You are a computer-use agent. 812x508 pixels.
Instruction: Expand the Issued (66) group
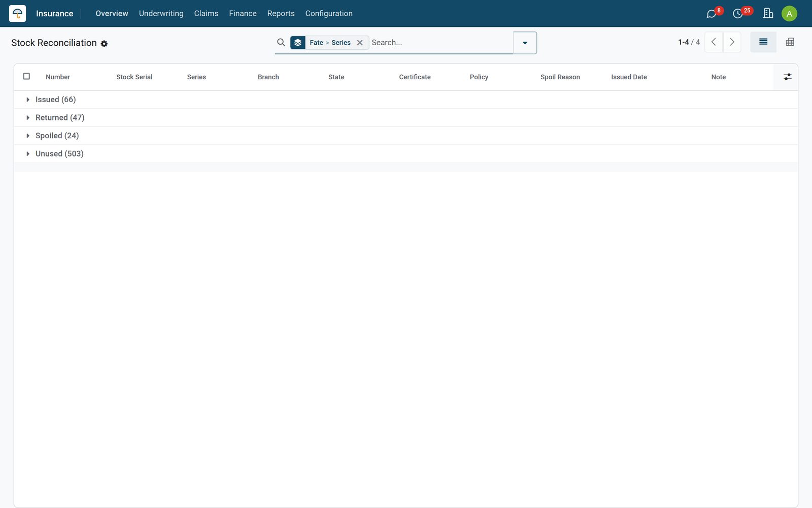(406, 100)
